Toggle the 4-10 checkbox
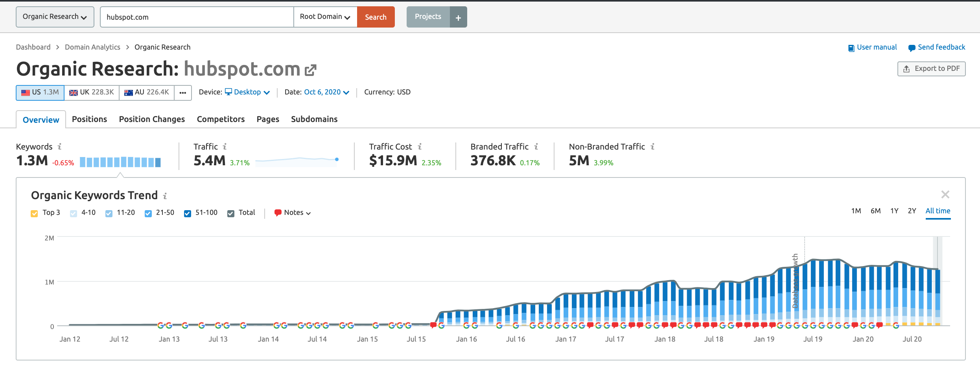Viewport: 980px width, 366px height. tap(74, 213)
